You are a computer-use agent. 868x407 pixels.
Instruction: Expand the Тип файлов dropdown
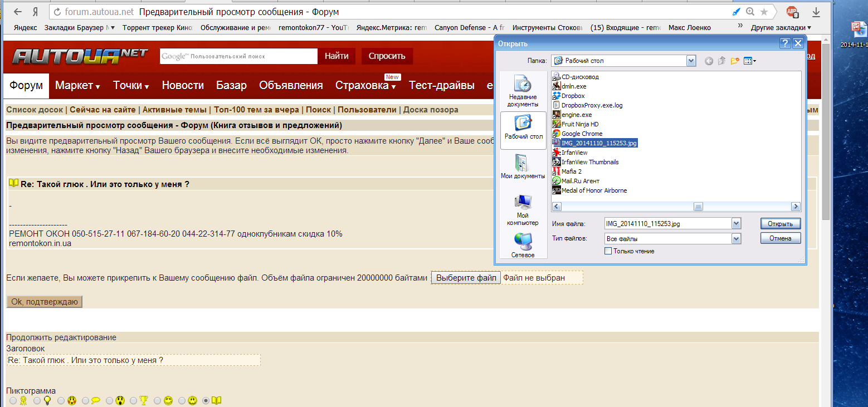737,238
